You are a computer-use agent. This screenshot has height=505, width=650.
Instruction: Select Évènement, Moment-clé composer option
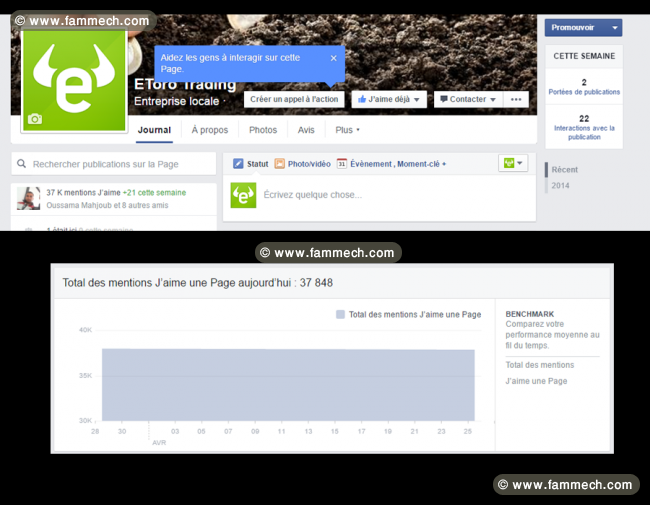(391, 164)
